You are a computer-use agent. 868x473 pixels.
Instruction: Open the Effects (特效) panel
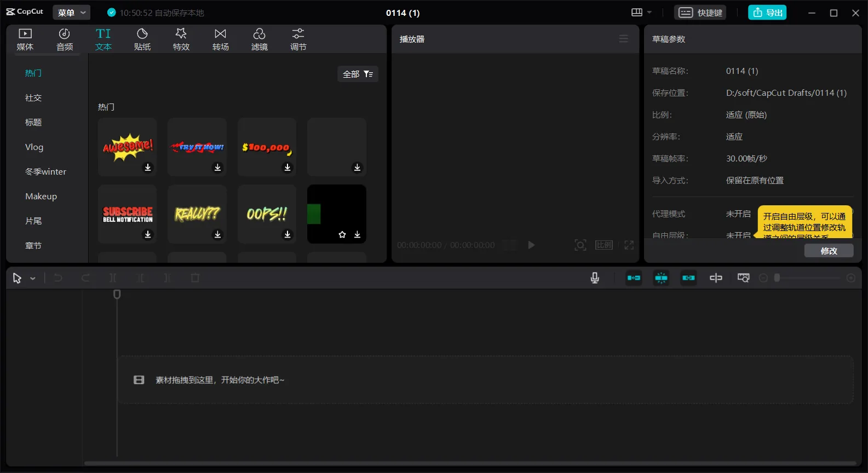181,39
